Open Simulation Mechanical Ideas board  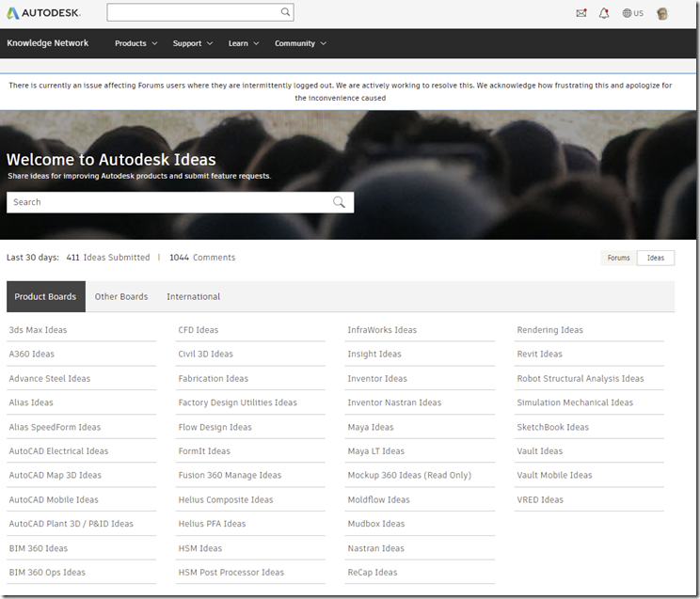coord(575,402)
